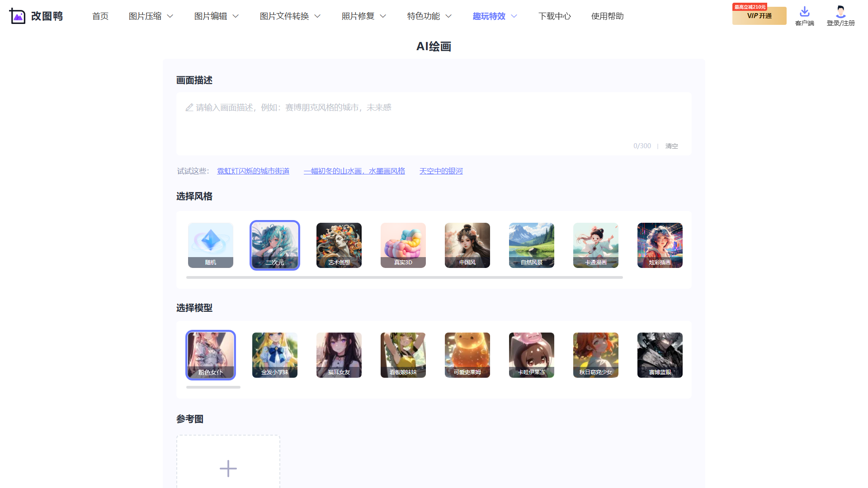Choose the 看板娘妹妹 model
The height and width of the screenshot is (488, 868).
pyautogui.click(x=403, y=355)
